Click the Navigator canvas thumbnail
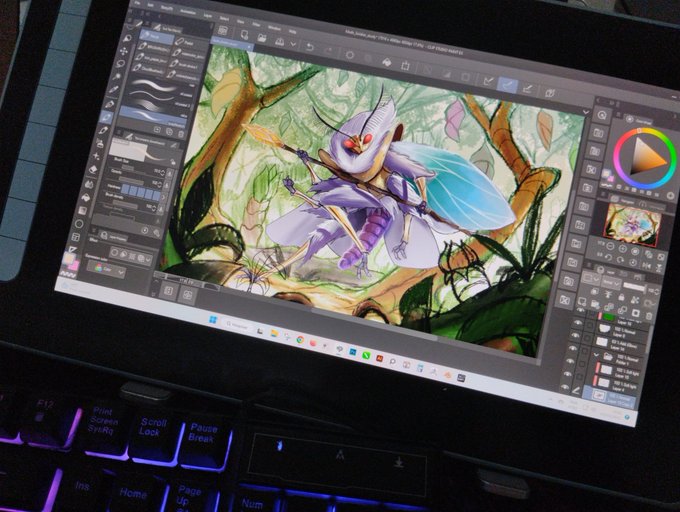Screen dimensions: 680x512 pyautogui.click(x=632, y=225)
